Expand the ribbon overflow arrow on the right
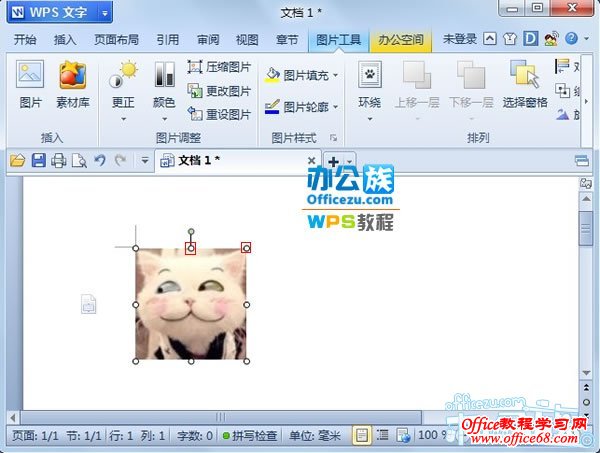The height and width of the screenshot is (453, 600). pyautogui.click(x=586, y=101)
